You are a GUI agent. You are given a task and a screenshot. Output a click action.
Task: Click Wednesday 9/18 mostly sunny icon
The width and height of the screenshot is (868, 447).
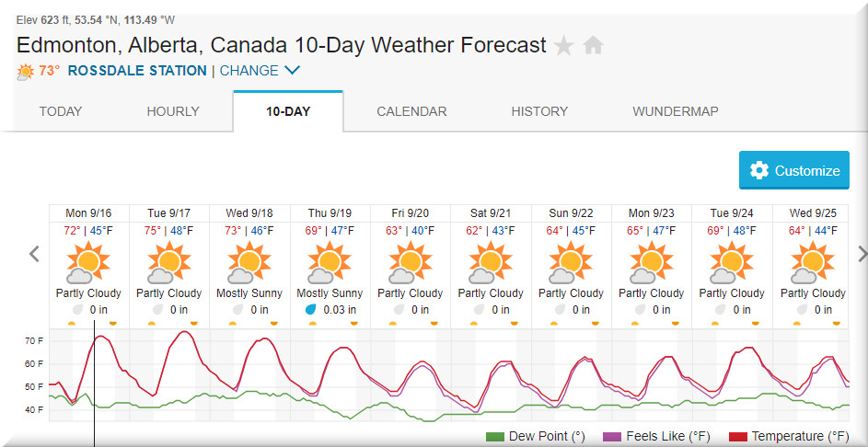[x=249, y=263]
